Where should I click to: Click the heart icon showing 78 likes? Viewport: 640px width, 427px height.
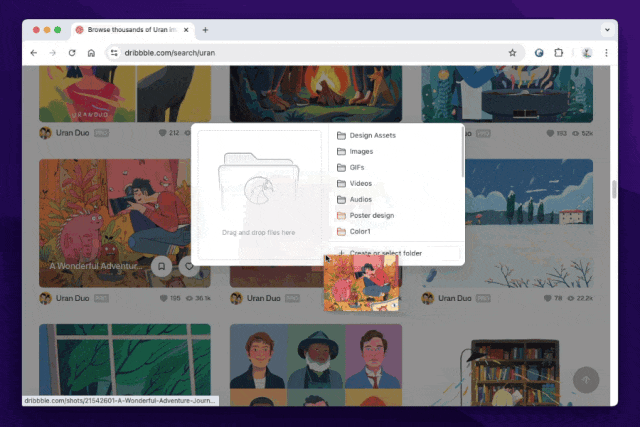548,298
